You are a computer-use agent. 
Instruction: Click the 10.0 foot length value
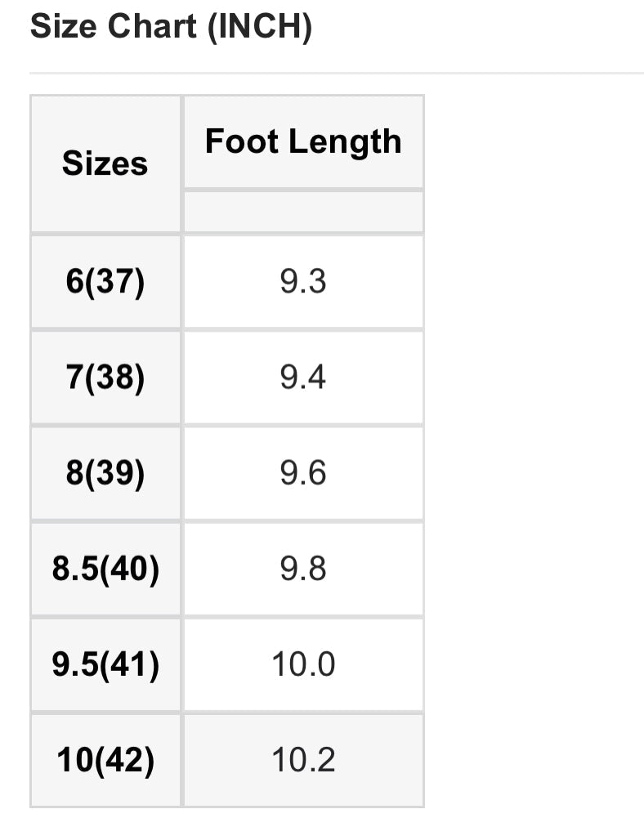(x=303, y=664)
